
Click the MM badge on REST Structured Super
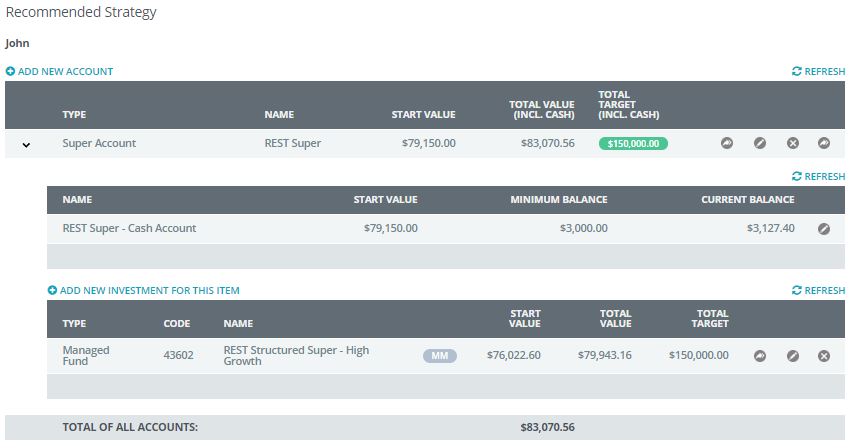[x=439, y=355]
